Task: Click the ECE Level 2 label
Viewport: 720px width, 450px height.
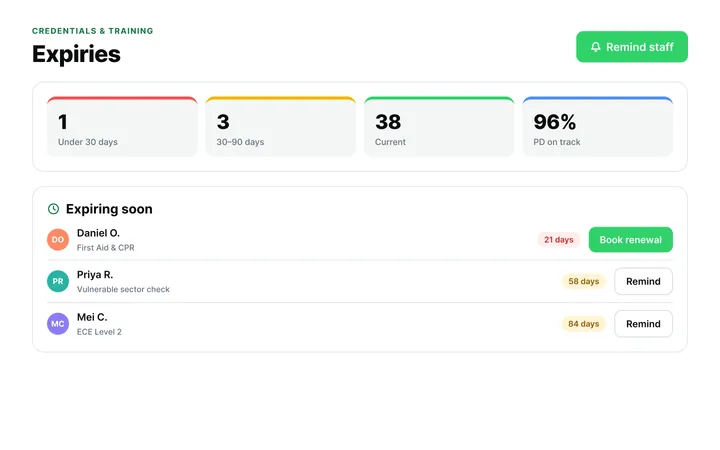Action: pyautogui.click(x=99, y=332)
